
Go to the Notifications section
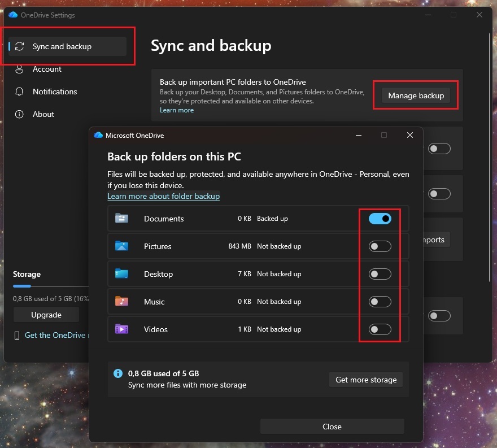(54, 92)
